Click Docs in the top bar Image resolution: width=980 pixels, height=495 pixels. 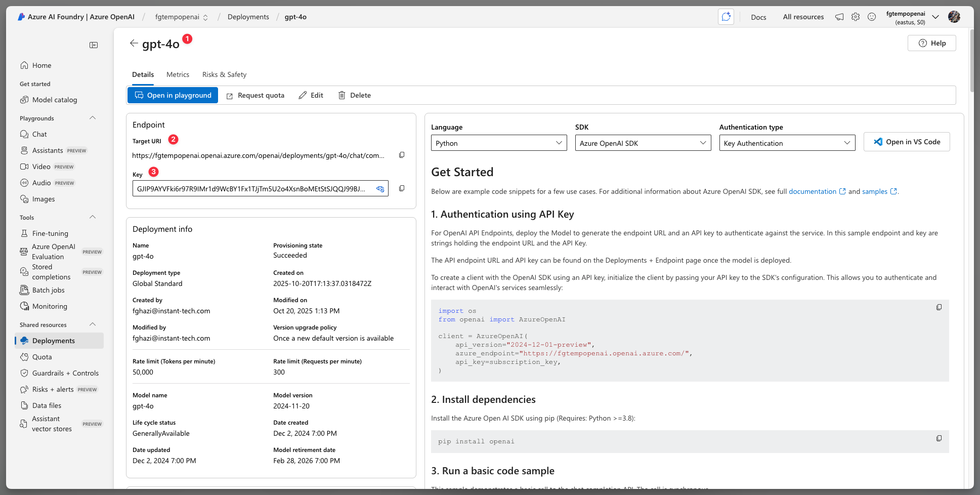pos(758,17)
